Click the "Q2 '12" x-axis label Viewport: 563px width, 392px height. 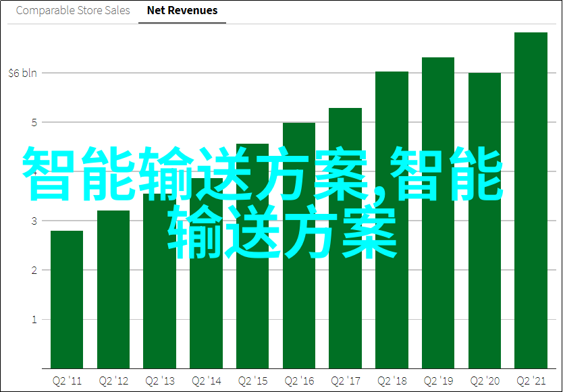[113, 381]
